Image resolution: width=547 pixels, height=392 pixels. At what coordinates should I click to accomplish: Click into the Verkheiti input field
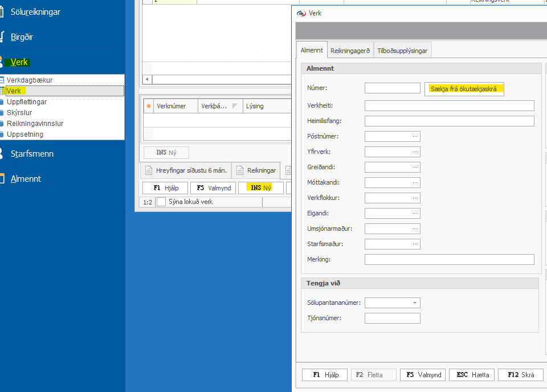click(449, 105)
